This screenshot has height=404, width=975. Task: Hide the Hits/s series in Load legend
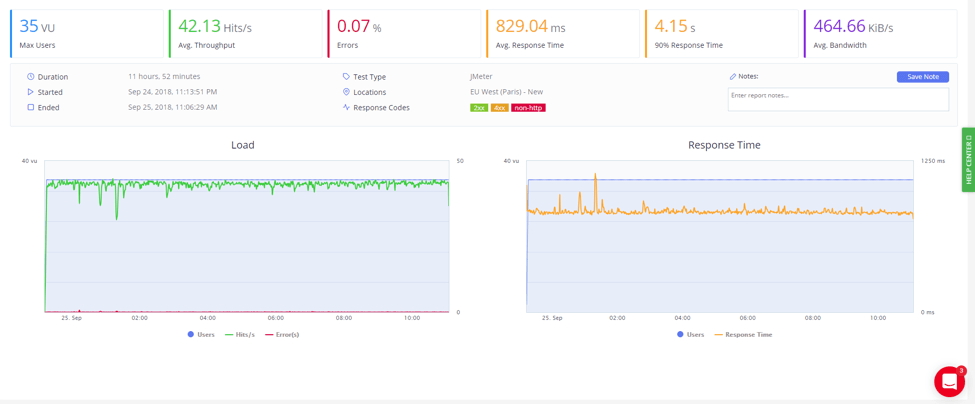(239, 334)
